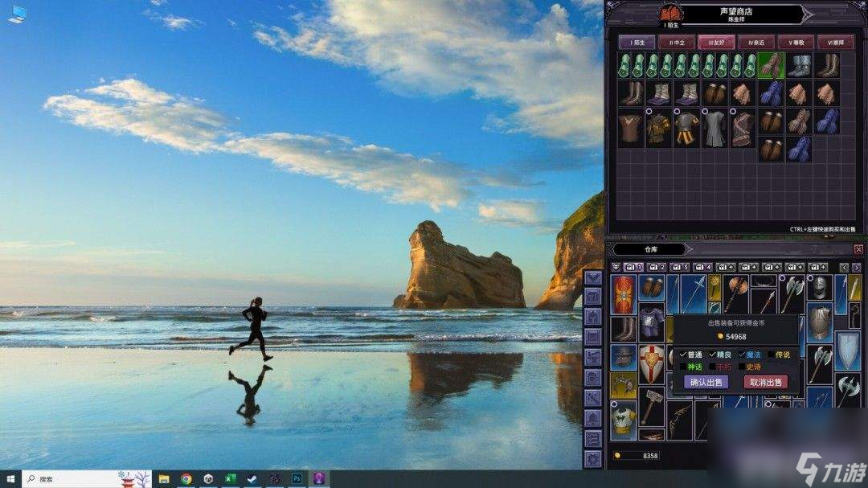Toggle the 精良 quality checkbox
868x488 pixels.
tap(712, 355)
